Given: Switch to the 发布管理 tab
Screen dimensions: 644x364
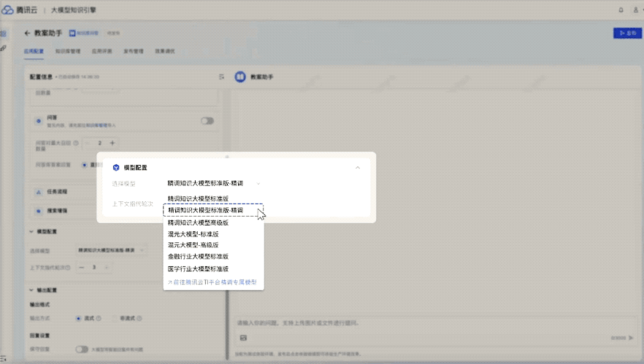Looking at the screenshot, I should [133, 51].
